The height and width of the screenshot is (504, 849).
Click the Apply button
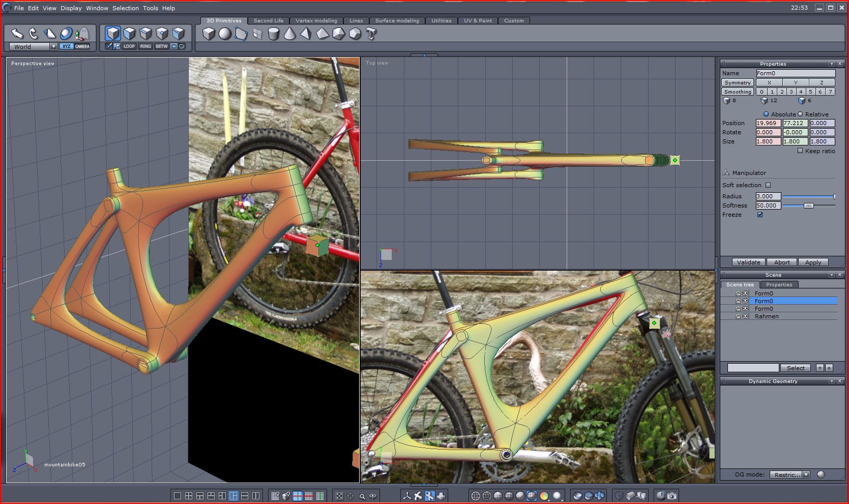pos(813,262)
